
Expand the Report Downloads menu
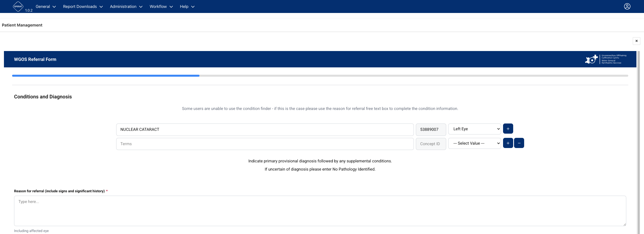83,6
